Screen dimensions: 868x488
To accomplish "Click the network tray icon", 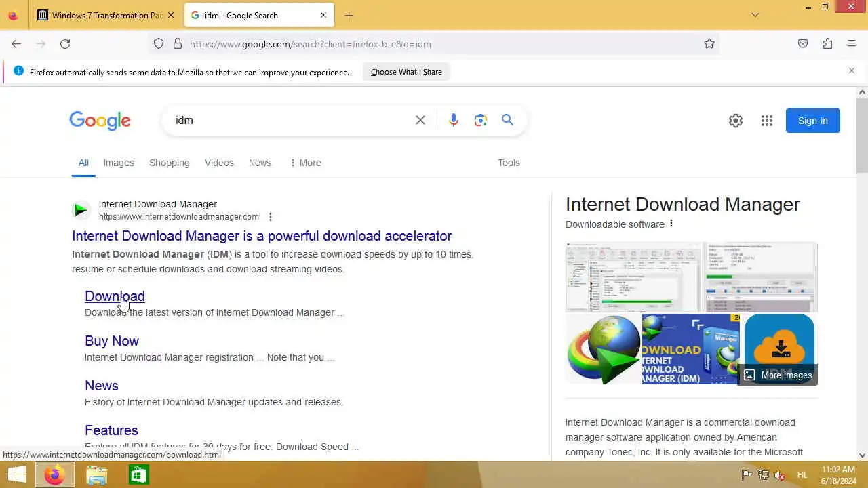I will (x=764, y=475).
